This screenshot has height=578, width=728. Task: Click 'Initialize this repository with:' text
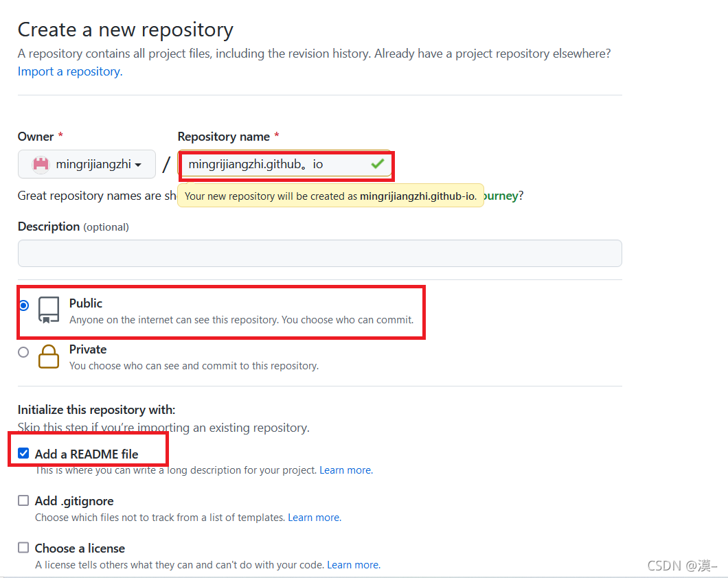coord(97,410)
